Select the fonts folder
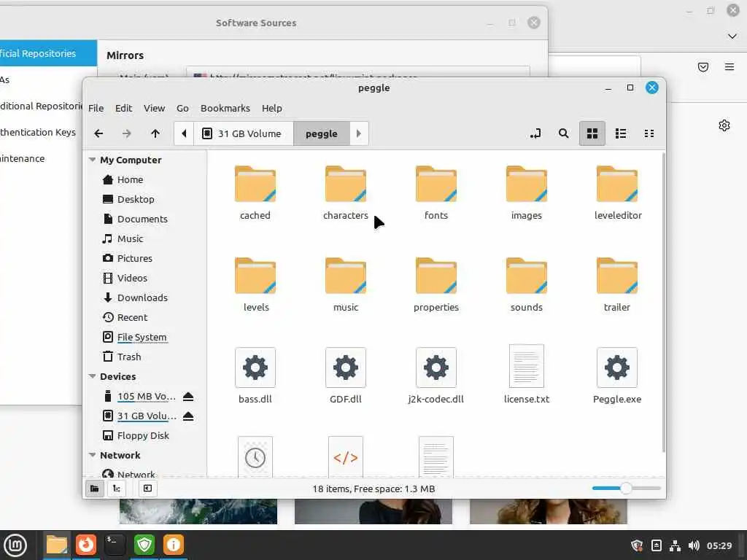 [x=436, y=192]
